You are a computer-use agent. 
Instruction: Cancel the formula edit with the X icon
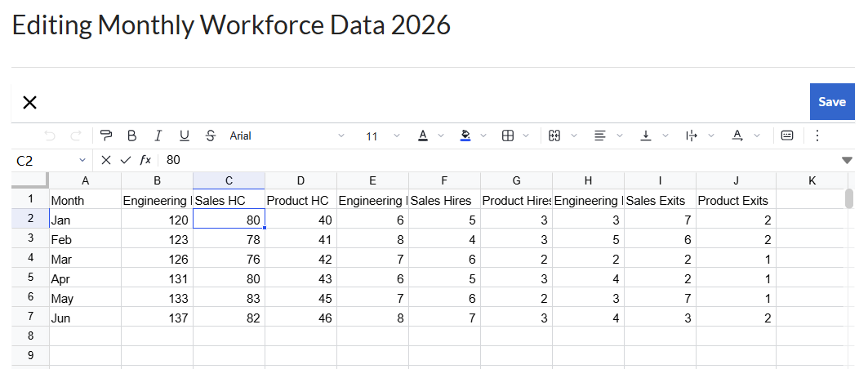tap(106, 161)
